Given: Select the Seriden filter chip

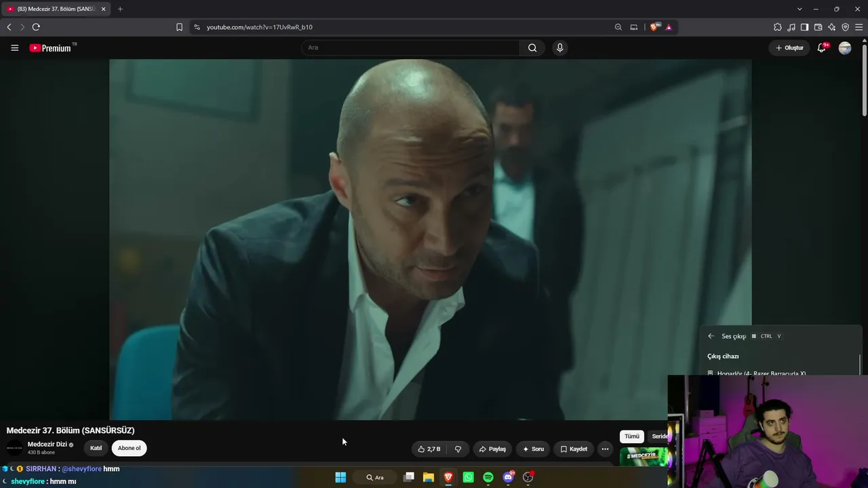Looking at the screenshot, I should (x=658, y=436).
